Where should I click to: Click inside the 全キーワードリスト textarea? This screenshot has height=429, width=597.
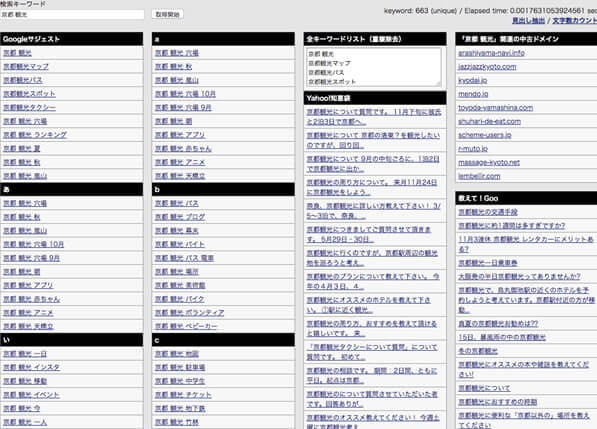[374, 67]
